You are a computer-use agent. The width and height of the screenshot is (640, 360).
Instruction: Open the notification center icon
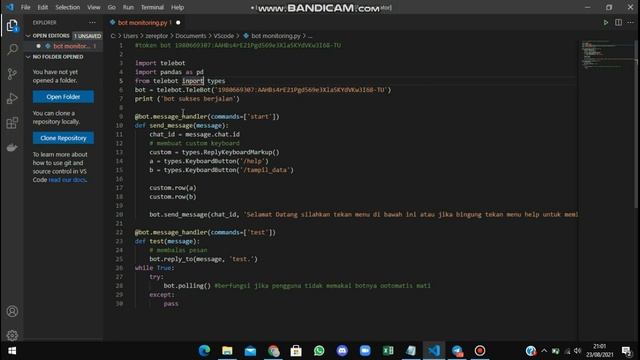[x=627, y=351]
